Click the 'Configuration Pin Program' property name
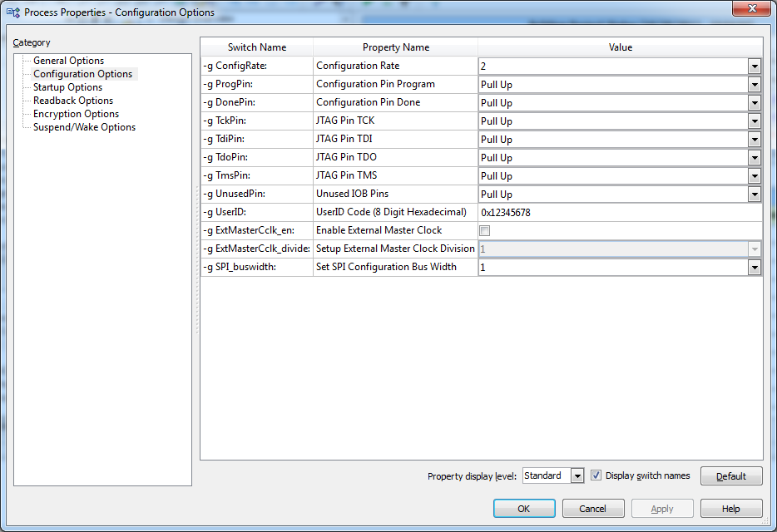The image size is (777, 532). click(375, 84)
